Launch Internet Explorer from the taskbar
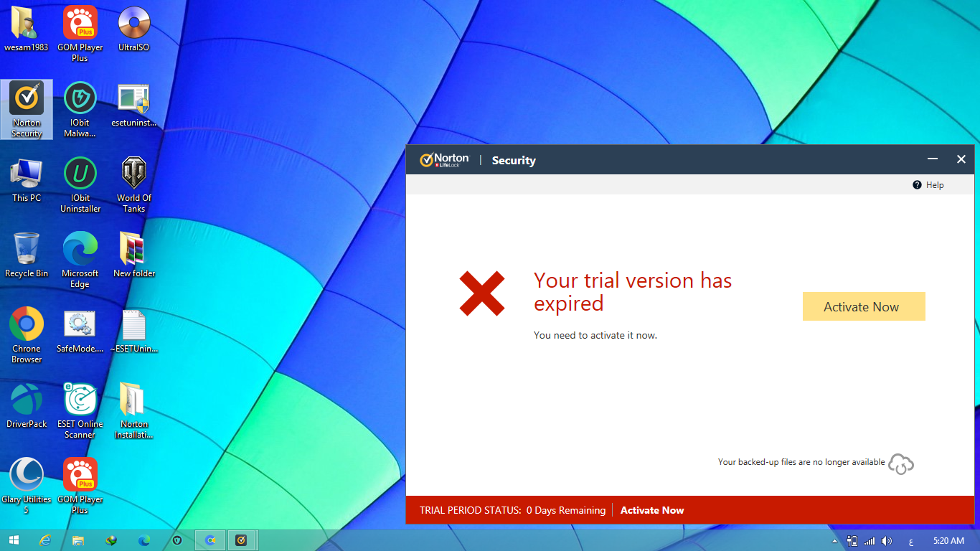The width and height of the screenshot is (980, 551). (x=45, y=540)
